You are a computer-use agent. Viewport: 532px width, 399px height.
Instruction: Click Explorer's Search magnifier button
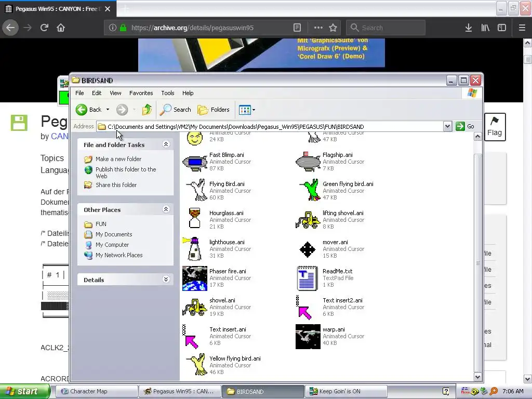(x=176, y=110)
